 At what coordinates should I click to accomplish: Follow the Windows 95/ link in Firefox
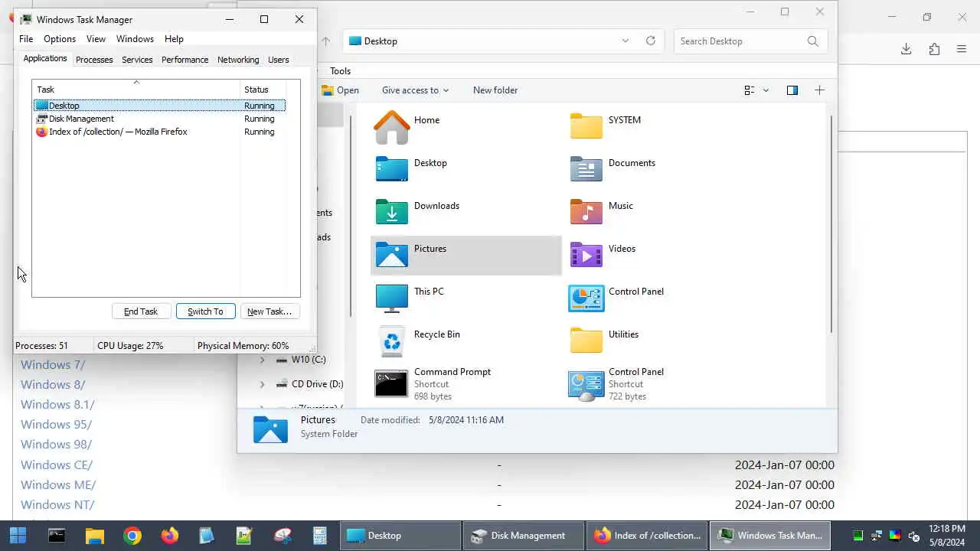pyautogui.click(x=56, y=425)
